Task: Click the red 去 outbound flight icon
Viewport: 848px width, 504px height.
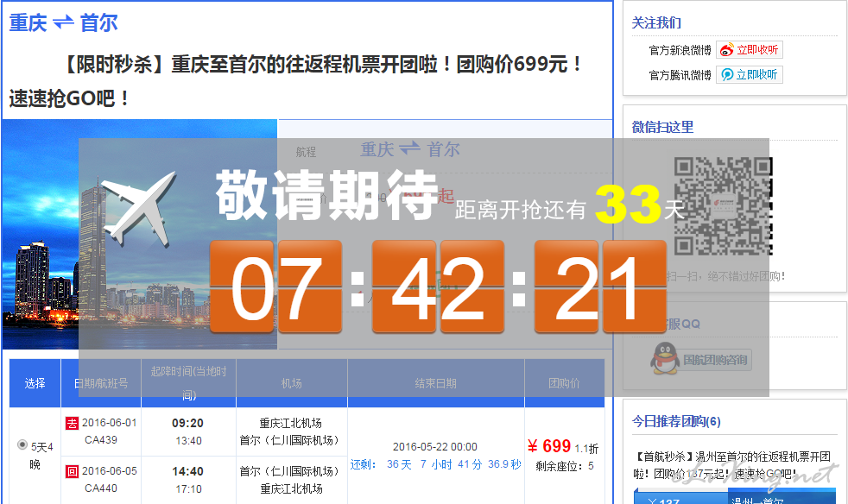Action: coord(72,423)
